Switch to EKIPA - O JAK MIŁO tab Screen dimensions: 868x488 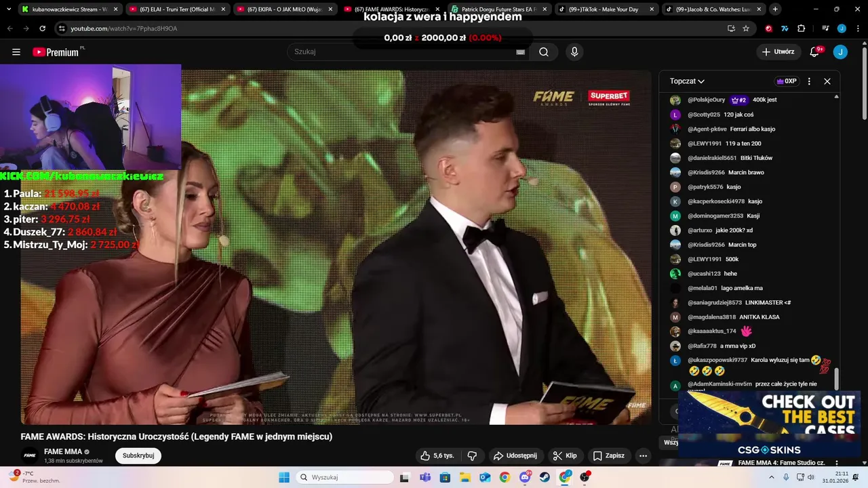point(285,9)
